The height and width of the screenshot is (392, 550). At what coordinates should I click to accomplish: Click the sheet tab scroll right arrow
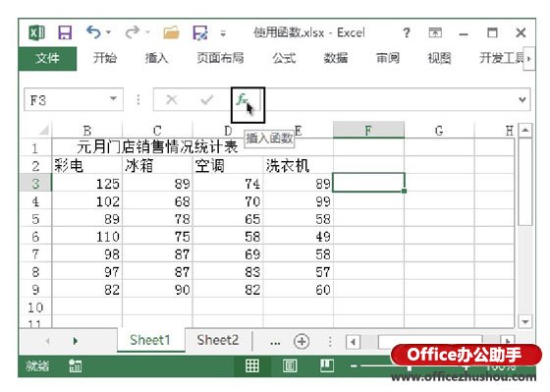(75, 340)
